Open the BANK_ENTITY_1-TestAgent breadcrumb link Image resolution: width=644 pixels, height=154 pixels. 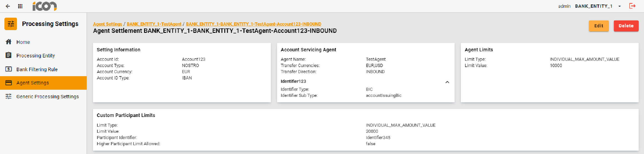[154, 24]
